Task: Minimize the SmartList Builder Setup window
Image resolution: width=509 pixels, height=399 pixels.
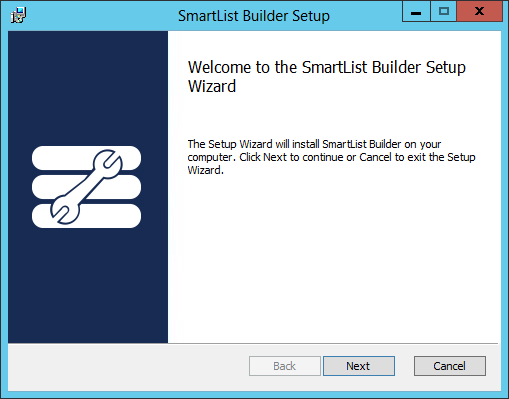Action: 416,12
